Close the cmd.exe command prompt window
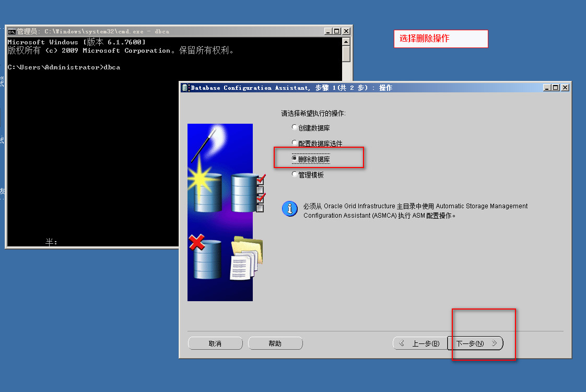The height and width of the screenshot is (392, 586). pyautogui.click(x=346, y=31)
